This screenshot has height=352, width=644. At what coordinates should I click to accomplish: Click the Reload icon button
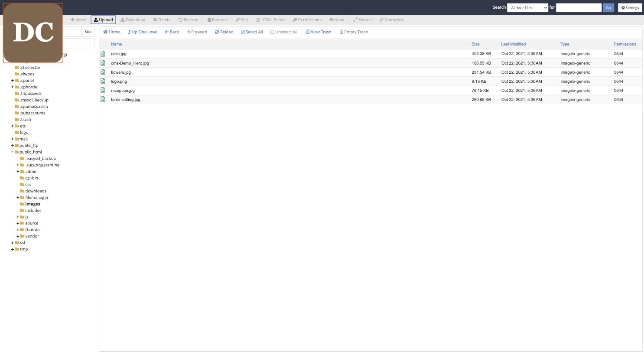point(224,32)
